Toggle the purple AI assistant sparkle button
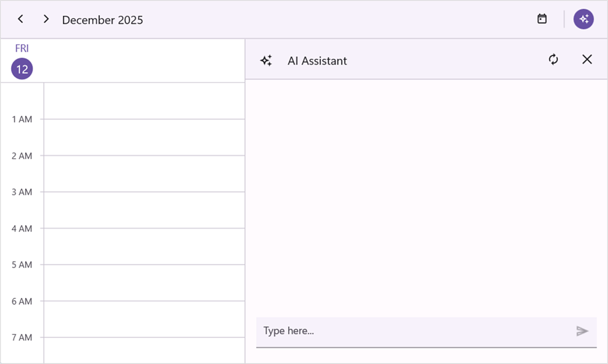This screenshot has height=364, width=608. (x=584, y=19)
